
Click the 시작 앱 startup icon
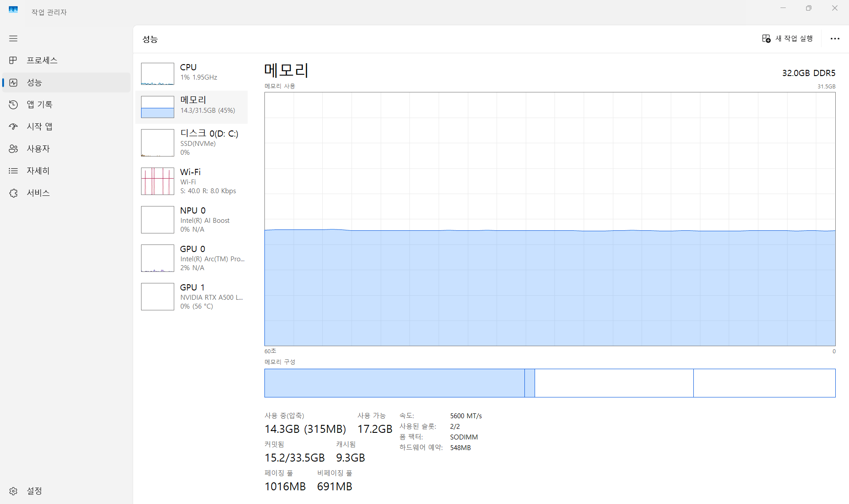click(13, 126)
